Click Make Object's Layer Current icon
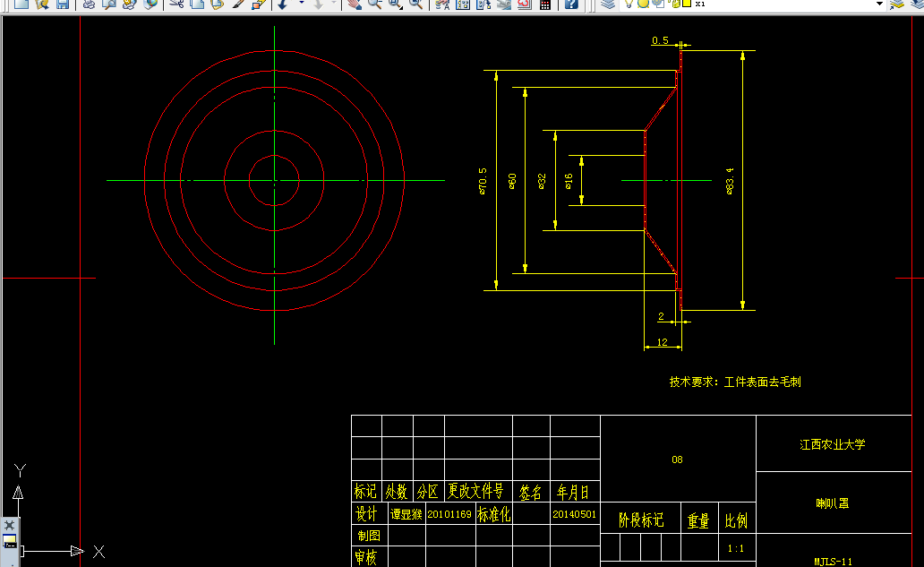This screenshot has width=924, height=567. 897,4
